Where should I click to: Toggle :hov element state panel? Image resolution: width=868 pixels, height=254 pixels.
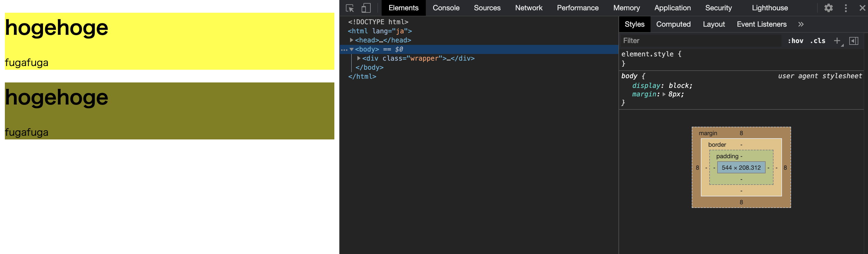click(x=796, y=41)
